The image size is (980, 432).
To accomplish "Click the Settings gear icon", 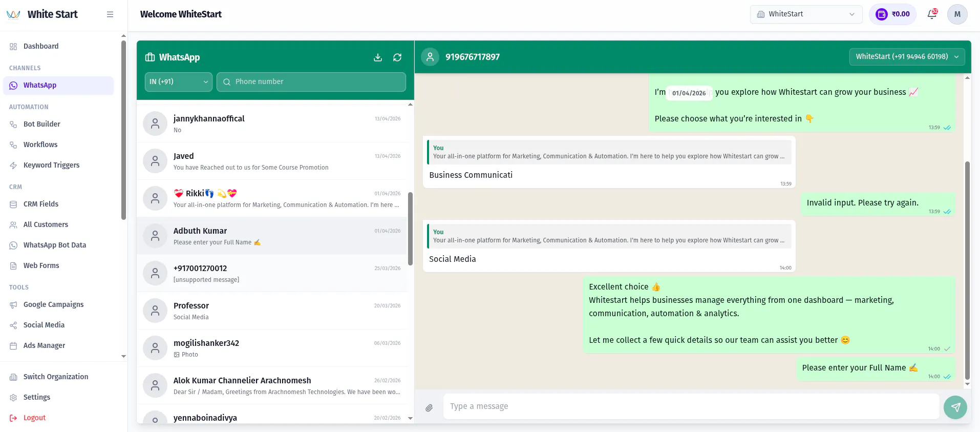I will (x=13, y=398).
